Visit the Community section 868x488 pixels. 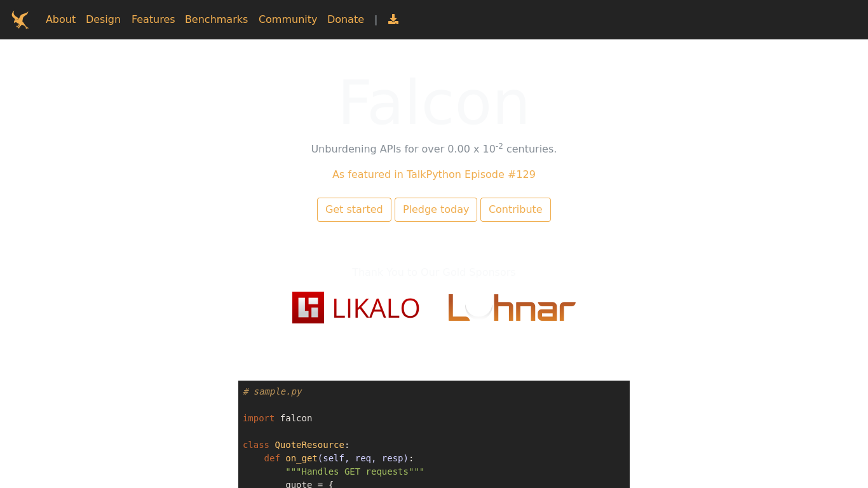point(288,19)
